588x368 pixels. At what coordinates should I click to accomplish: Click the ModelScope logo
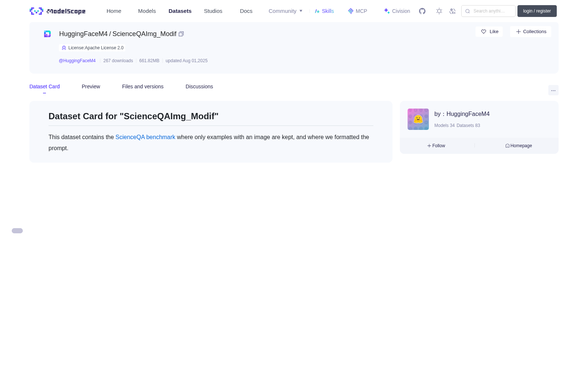[x=58, y=11]
